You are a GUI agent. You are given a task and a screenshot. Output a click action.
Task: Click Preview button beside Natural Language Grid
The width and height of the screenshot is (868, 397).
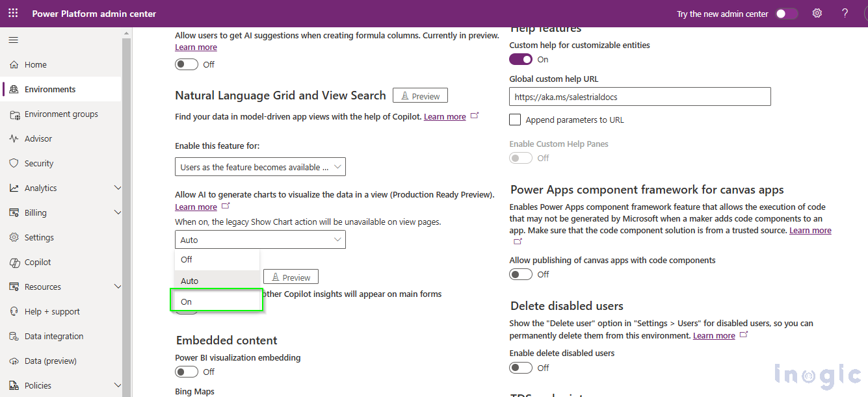[x=420, y=96]
